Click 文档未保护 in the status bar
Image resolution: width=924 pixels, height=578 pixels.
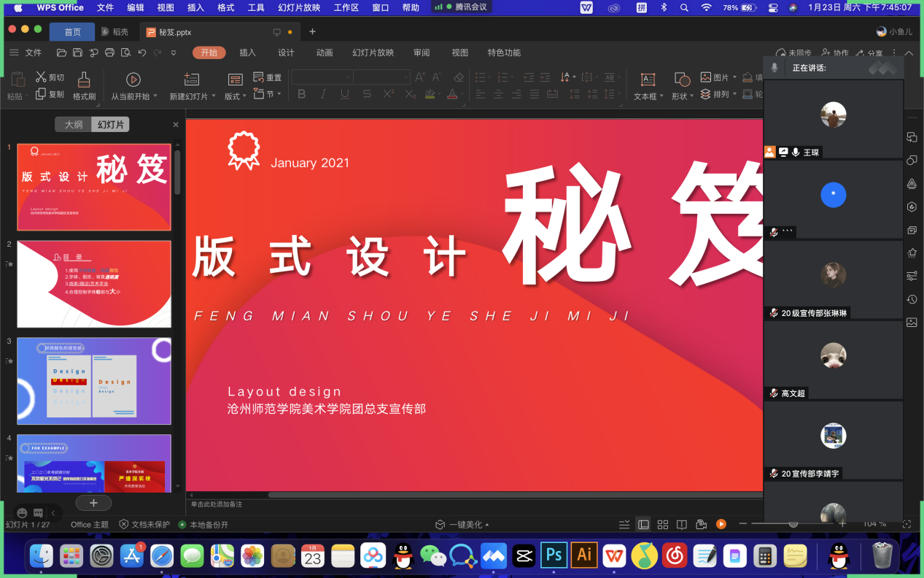point(144,524)
